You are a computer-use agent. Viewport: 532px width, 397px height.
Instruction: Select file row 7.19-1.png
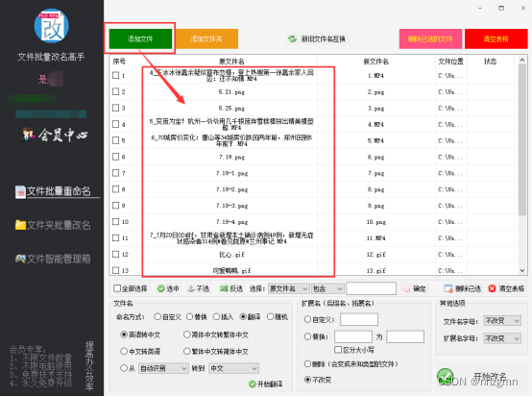[x=231, y=173]
